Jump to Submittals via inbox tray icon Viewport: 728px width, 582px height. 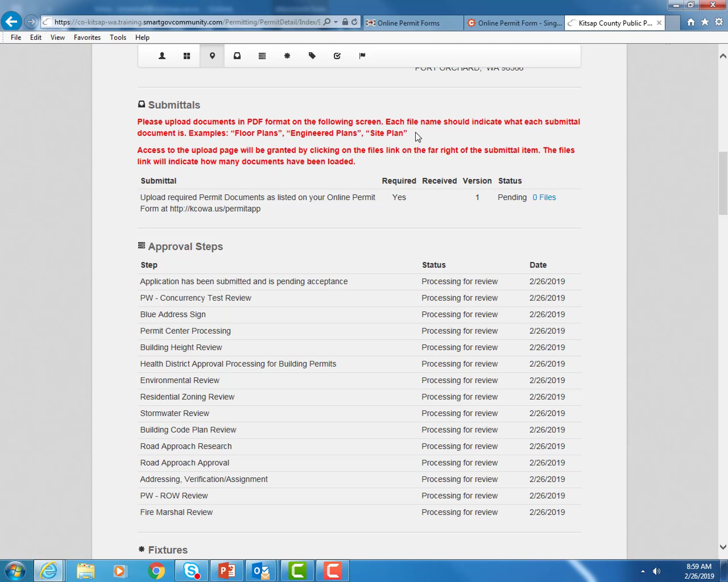pos(237,56)
